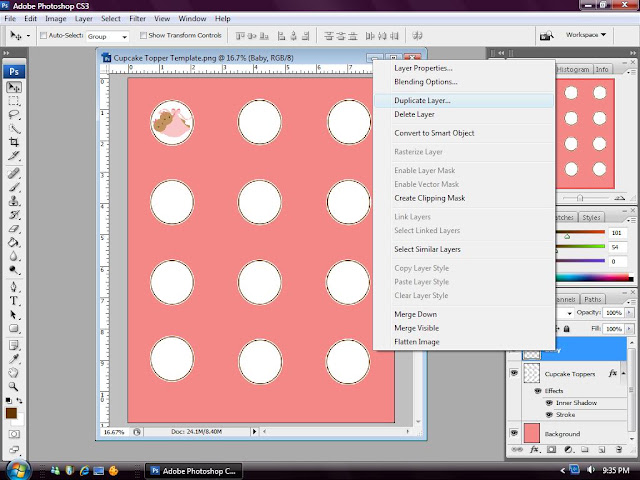This screenshot has height=480, width=640.
Task: Click the color spectrum ramp
Action: click(x=595, y=278)
